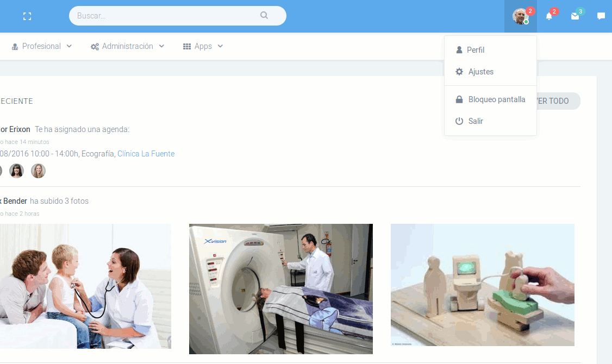Open the wooden ultrasound toy photo
The height and width of the screenshot is (364, 612).
tap(483, 285)
